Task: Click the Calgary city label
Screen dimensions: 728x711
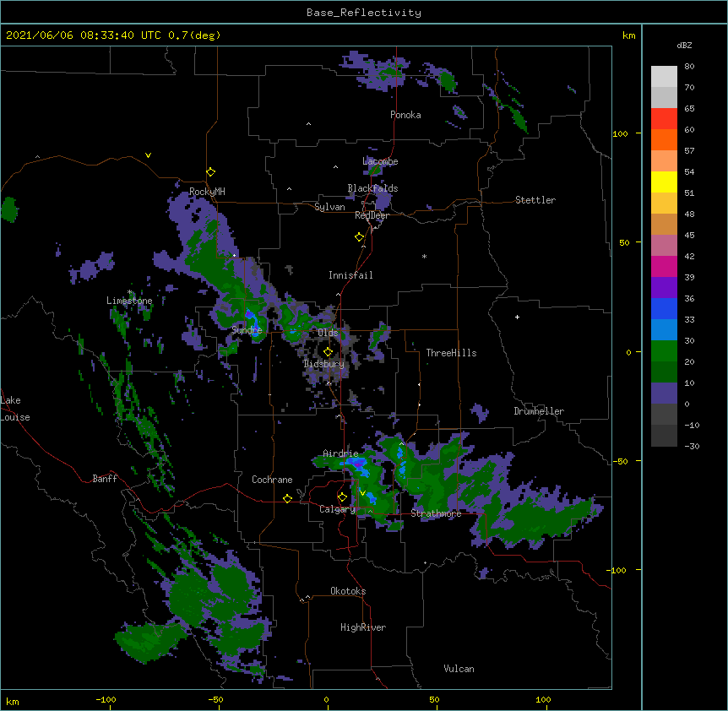Action: (x=337, y=509)
